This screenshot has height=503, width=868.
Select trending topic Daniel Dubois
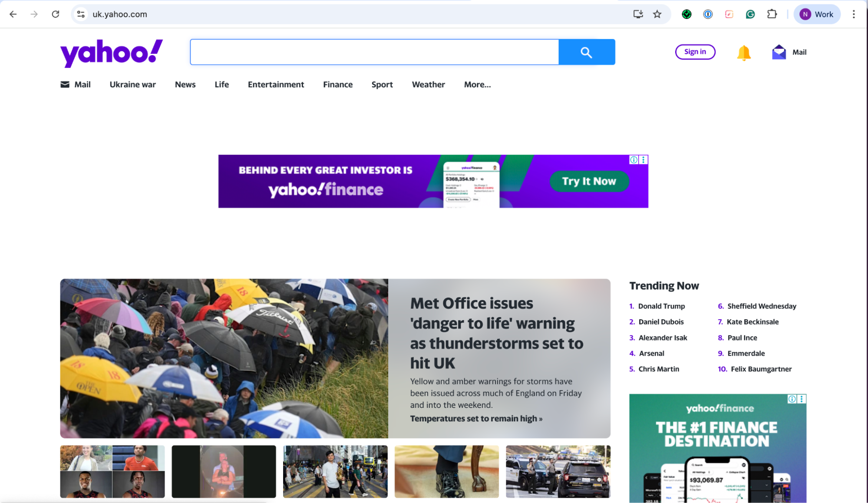tap(661, 322)
